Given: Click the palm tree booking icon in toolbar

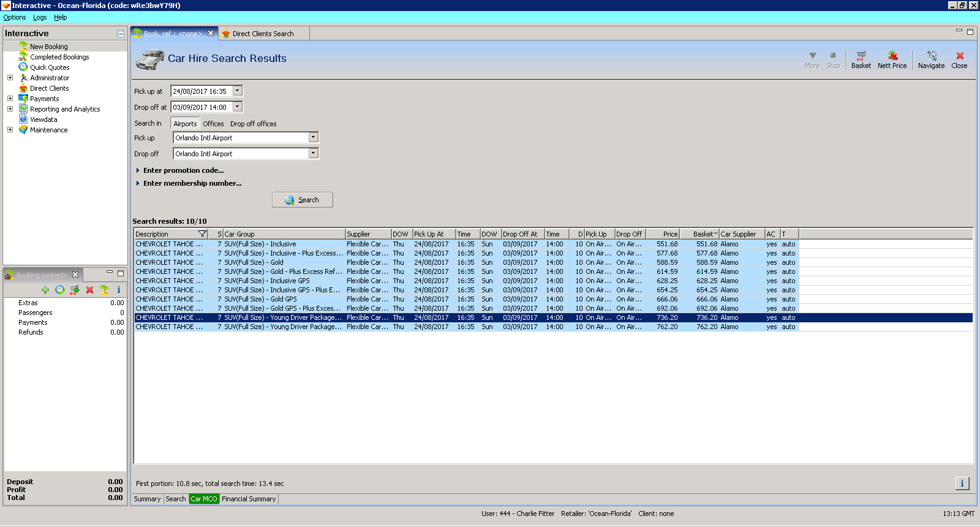Looking at the screenshot, I should [x=104, y=290].
